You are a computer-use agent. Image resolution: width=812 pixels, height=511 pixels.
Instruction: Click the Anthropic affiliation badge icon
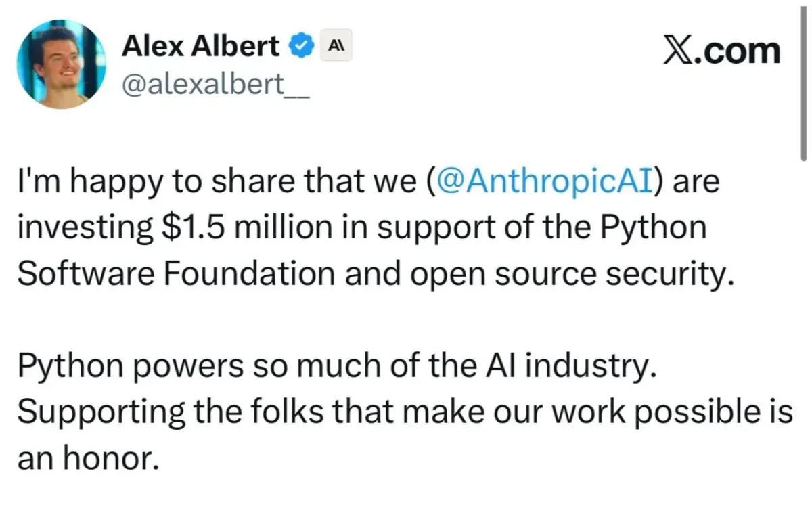tap(336, 46)
